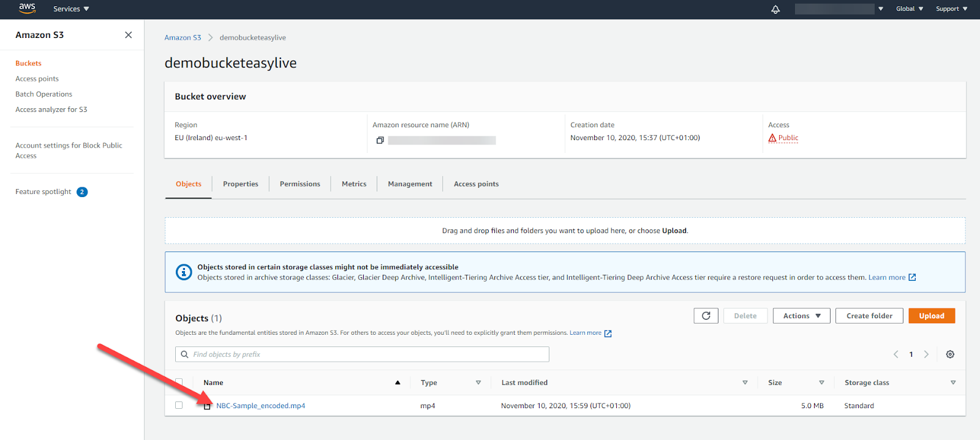Click the AWS logo in the top bar
The height and width of the screenshot is (440, 980).
[x=27, y=8]
